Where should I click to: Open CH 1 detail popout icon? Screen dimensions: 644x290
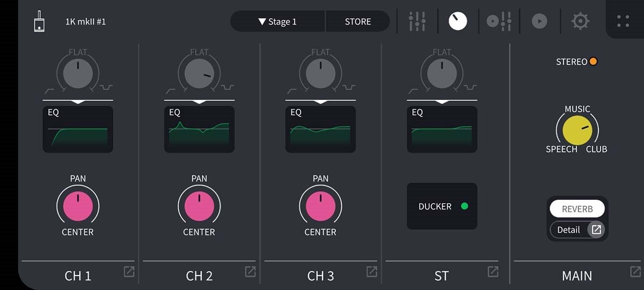(129, 272)
